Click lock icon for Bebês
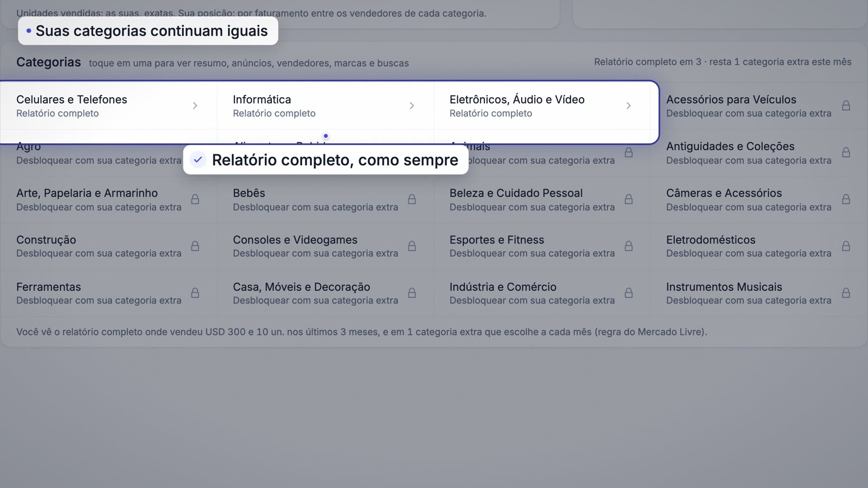Viewport: 868px width, 488px height. tap(412, 199)
